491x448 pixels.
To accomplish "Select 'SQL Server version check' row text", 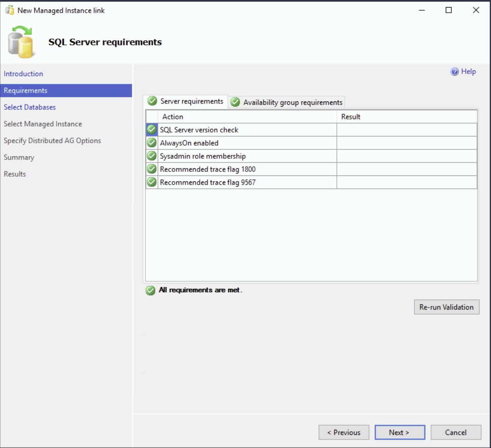I will point(199,130).
